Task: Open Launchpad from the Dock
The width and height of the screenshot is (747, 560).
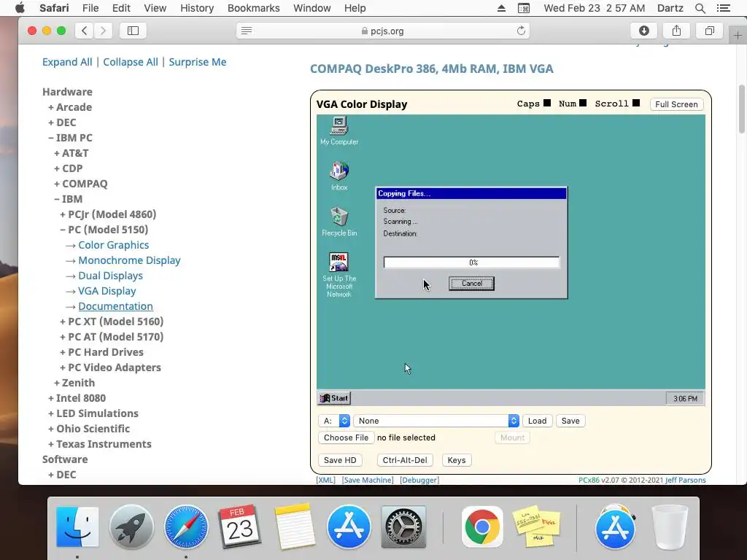Action: click(x=131, y=526)
